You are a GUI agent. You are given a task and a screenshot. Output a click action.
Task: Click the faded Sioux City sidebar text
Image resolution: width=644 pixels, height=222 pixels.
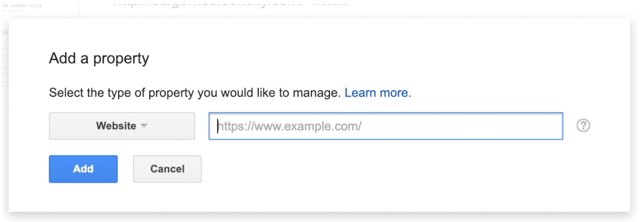click(23, 5)
